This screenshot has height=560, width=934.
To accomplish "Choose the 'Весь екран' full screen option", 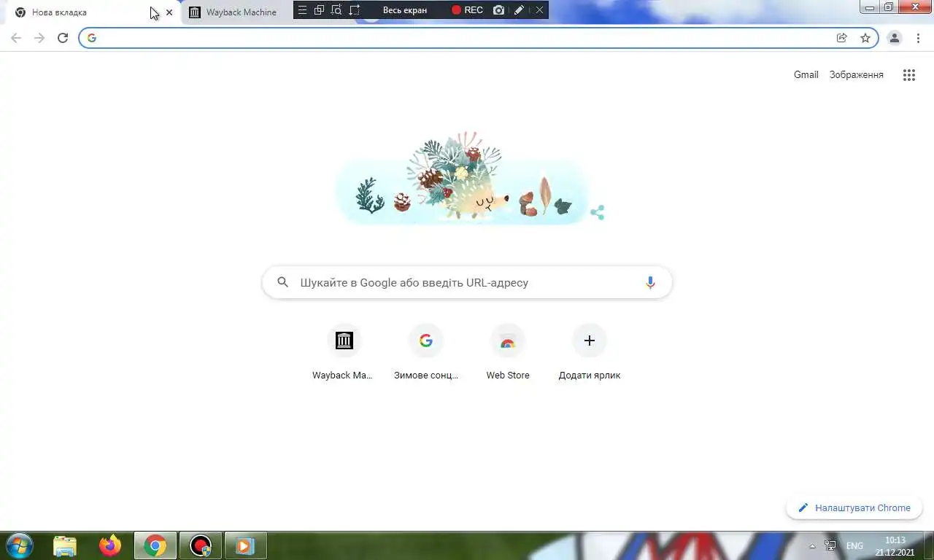I will pos(405,10).
